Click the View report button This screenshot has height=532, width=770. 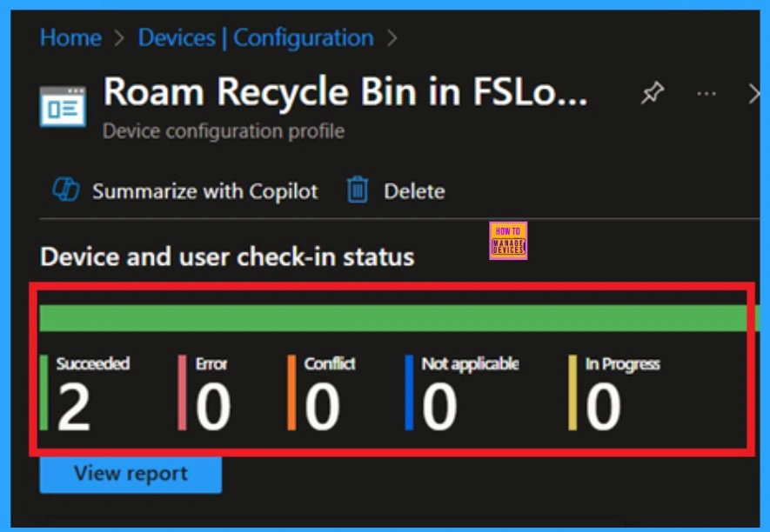click(x=131, y=474)
